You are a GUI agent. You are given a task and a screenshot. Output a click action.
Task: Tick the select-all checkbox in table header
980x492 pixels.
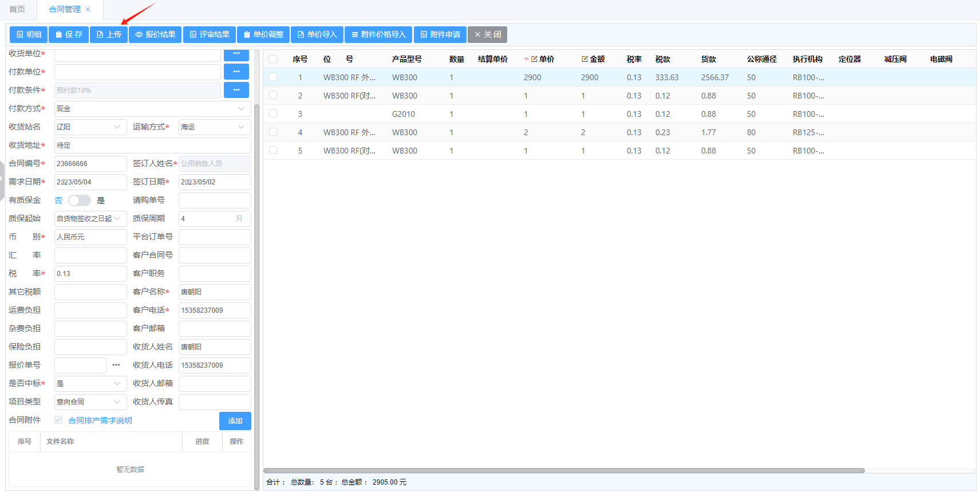click(273, 59)
